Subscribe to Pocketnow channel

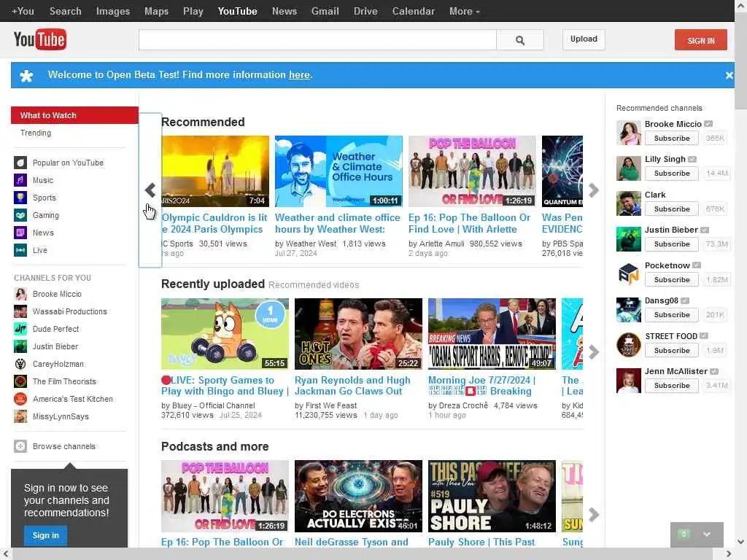pos(672,279)
